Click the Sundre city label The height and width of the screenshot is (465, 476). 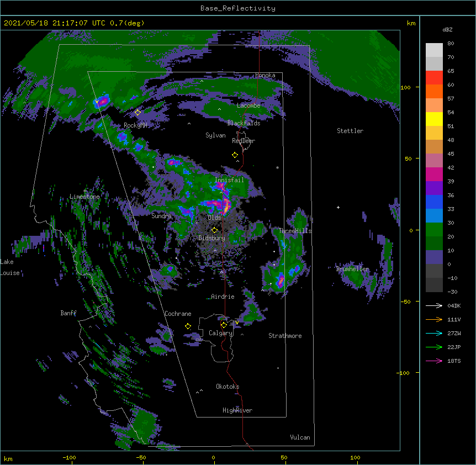161,216
